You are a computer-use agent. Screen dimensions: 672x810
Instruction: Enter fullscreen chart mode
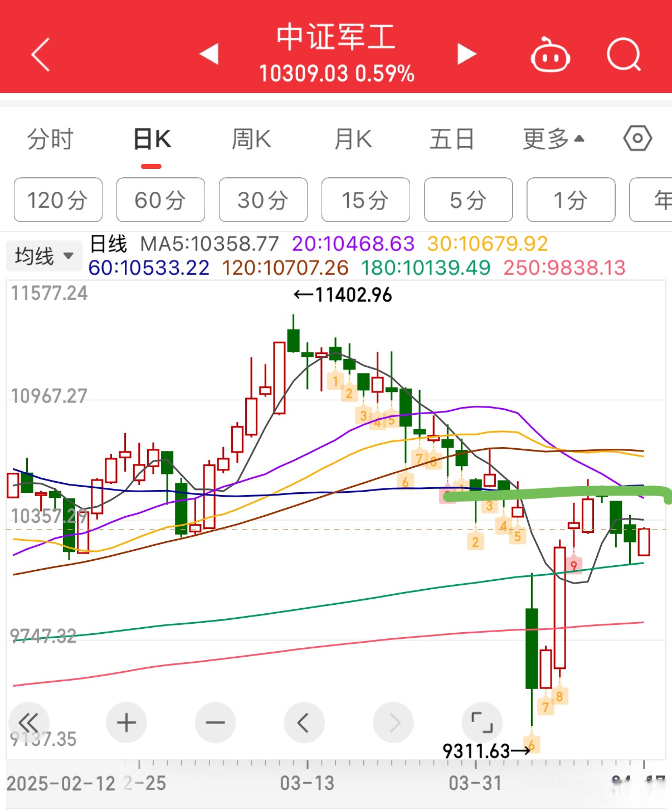click(482, 722)
